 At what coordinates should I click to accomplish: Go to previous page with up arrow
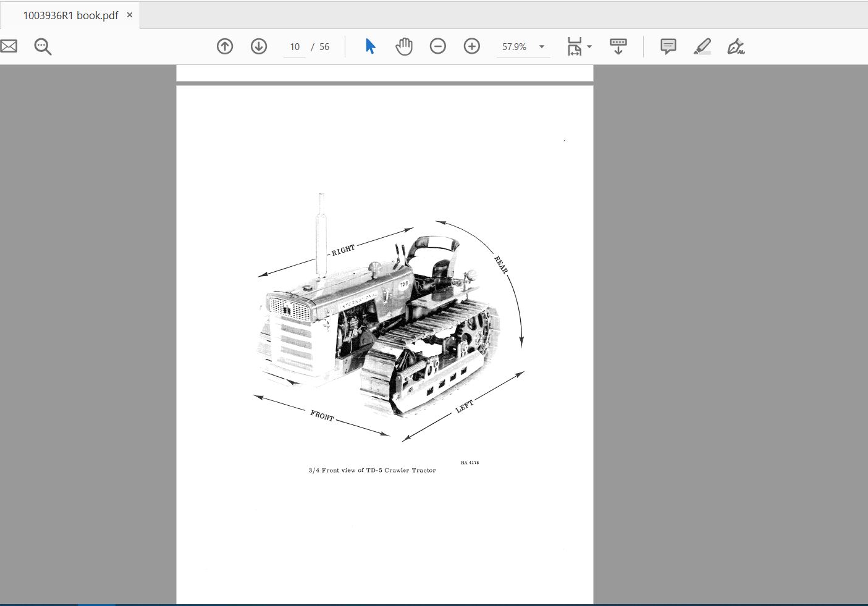225,46
